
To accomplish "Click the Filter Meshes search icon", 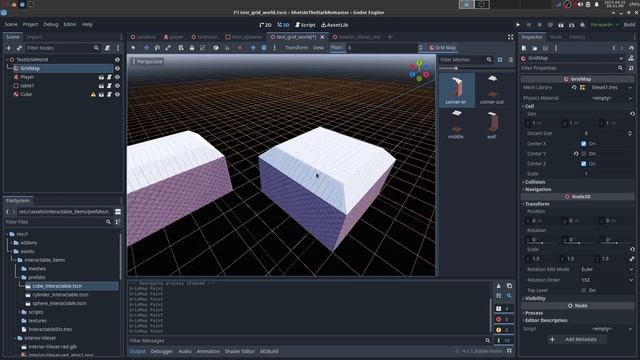I will 489,60.
